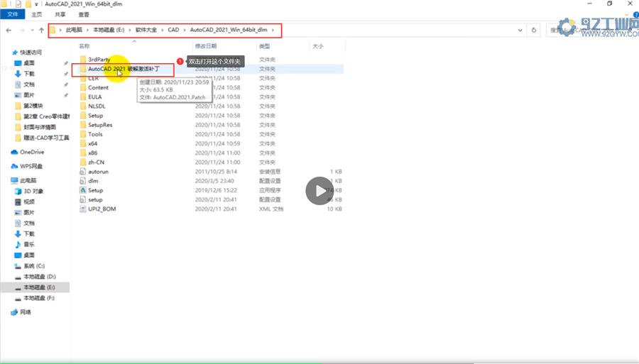Click the search box in Explorer
This screenshot has width=639, height=364.
(592, 30)
